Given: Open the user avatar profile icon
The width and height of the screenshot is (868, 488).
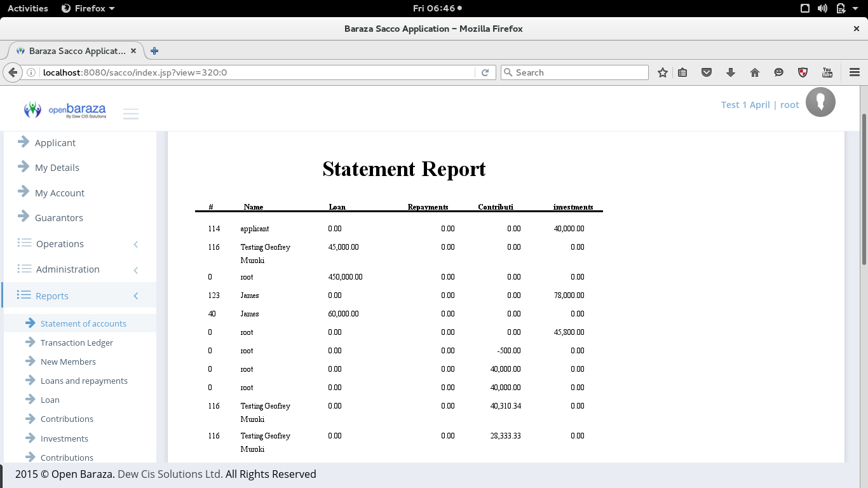Looking at the screenshot, I should tap(820, 102).
